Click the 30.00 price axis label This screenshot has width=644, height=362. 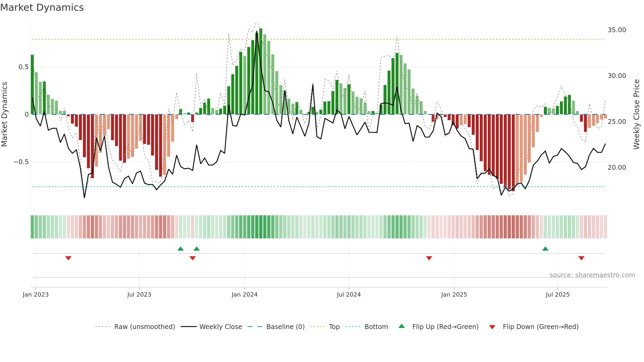[617, 76]
